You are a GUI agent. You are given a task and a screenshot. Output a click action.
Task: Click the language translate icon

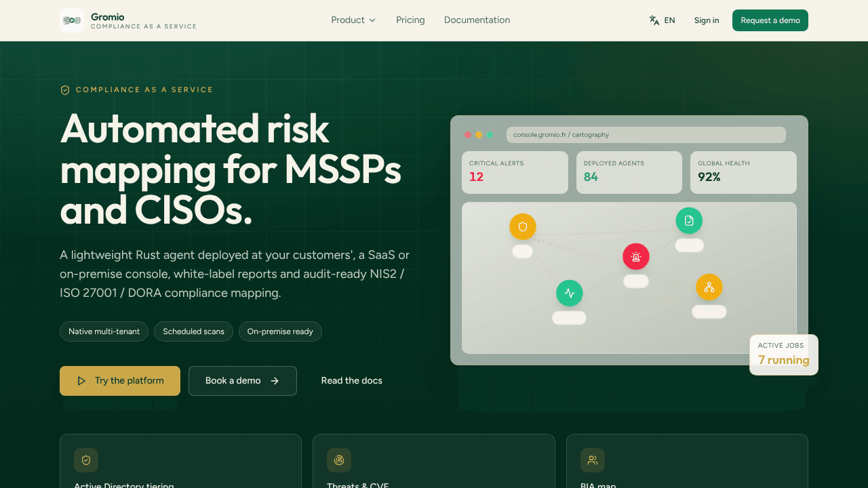click(x=654, y=20)
